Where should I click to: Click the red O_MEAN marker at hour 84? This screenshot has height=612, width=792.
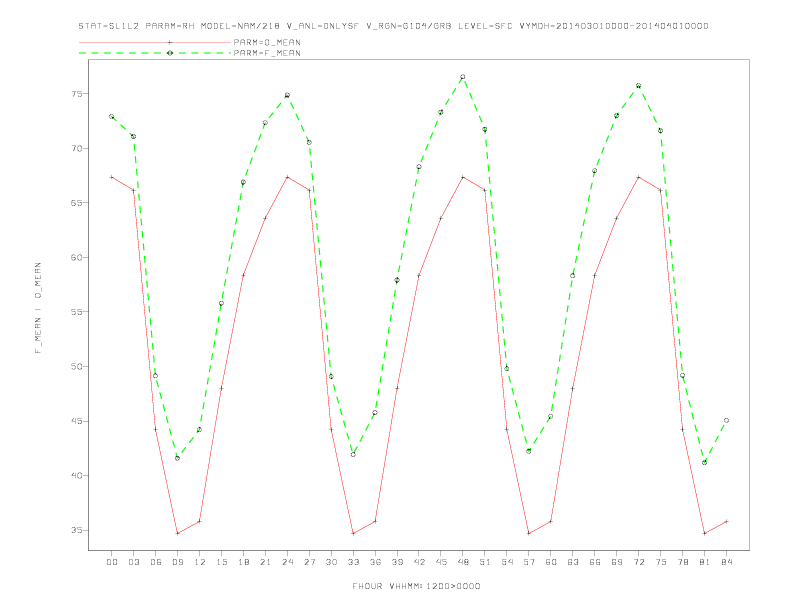(726, 521)
